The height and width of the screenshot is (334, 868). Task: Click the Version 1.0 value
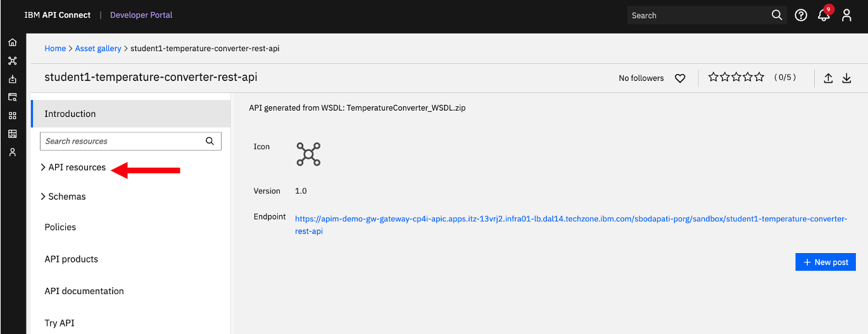[x=301, y=191]
